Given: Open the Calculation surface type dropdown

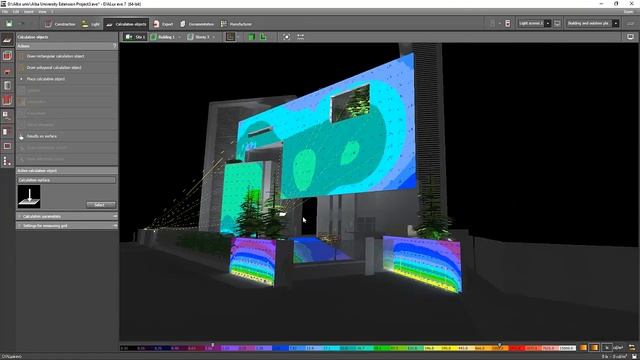Looking at the screenshot, I should pyautogui.click(x=66, y=180).
